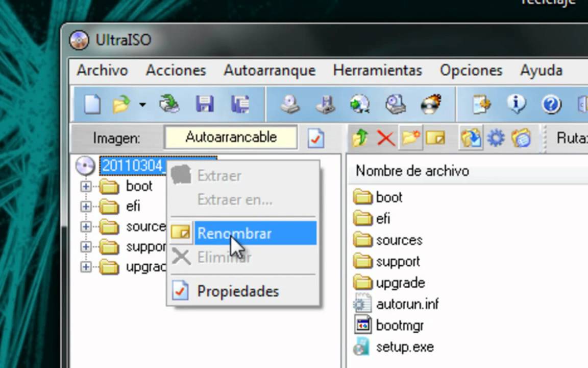
Task: Click the Save floppy disk icon
Action: (x=205, y=104)
